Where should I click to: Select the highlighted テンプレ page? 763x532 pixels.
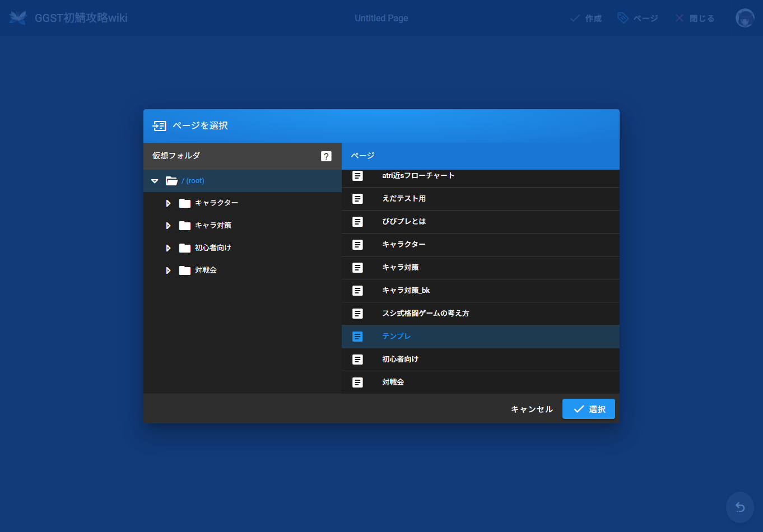[x=481, y=337]
